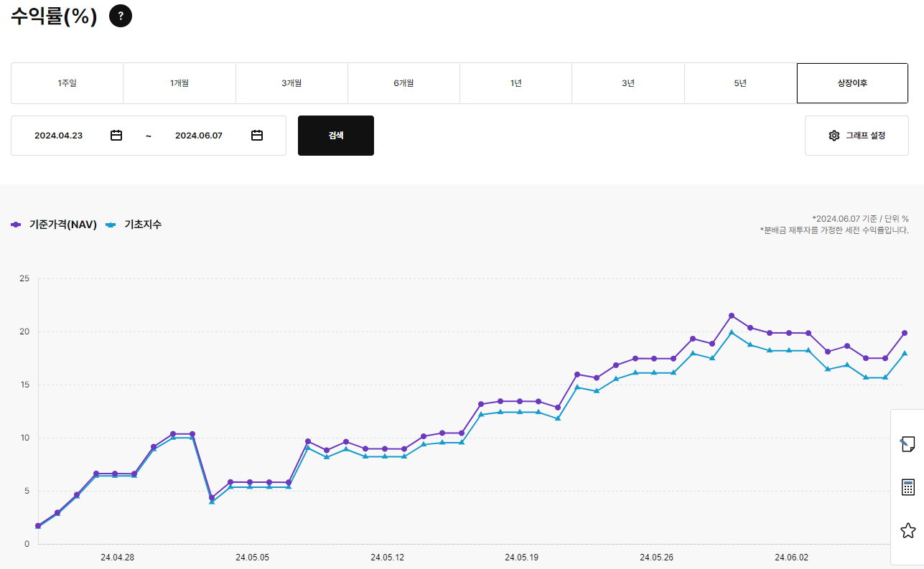The image size is (924, 569).
Task: Click the y-axis label 5
Action: [x=27, y=491]
